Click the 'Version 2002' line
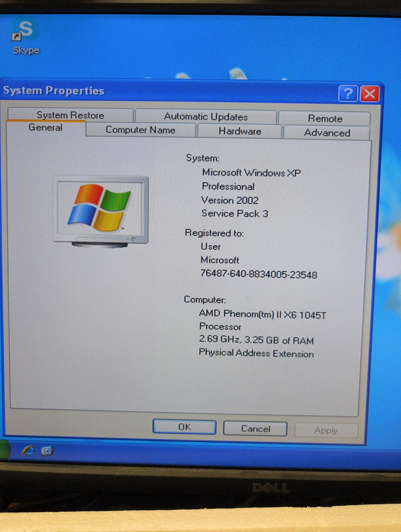The height and width of the screenshot is (532, 401). point(230,200)
